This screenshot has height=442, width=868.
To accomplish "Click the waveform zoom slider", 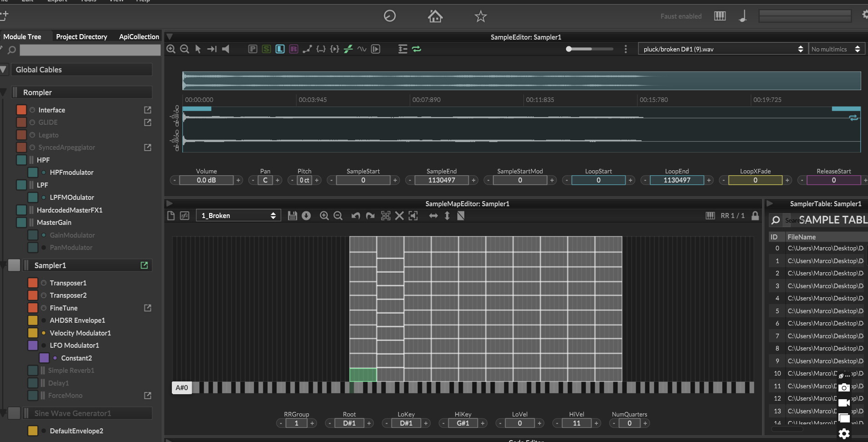I will pos(590,49).
